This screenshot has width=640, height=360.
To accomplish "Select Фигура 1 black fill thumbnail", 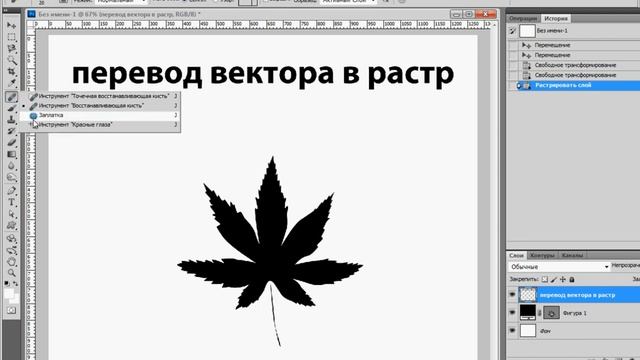I will tap(527, 313).
